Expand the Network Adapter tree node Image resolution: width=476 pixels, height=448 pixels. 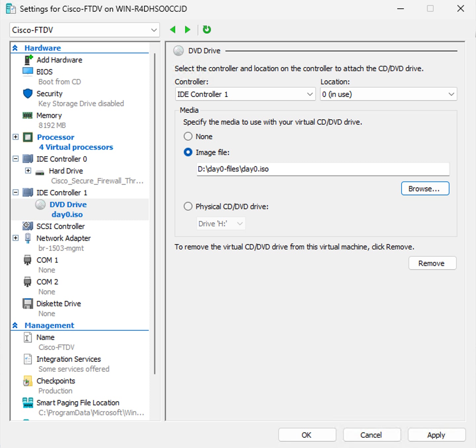click(16, 238)
